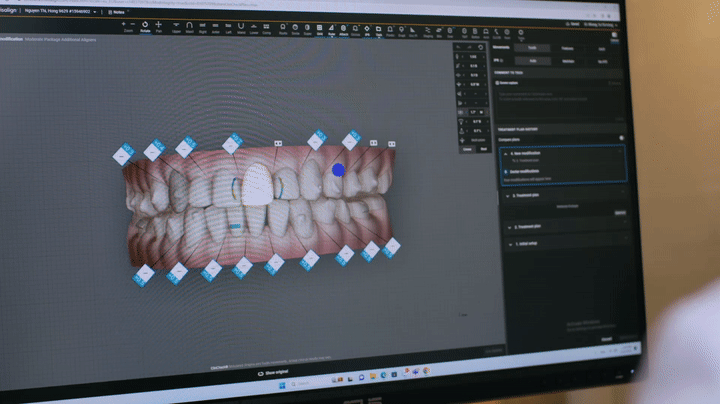Open the Notes tab
This screenshot has height=404, width=720.
118,12
